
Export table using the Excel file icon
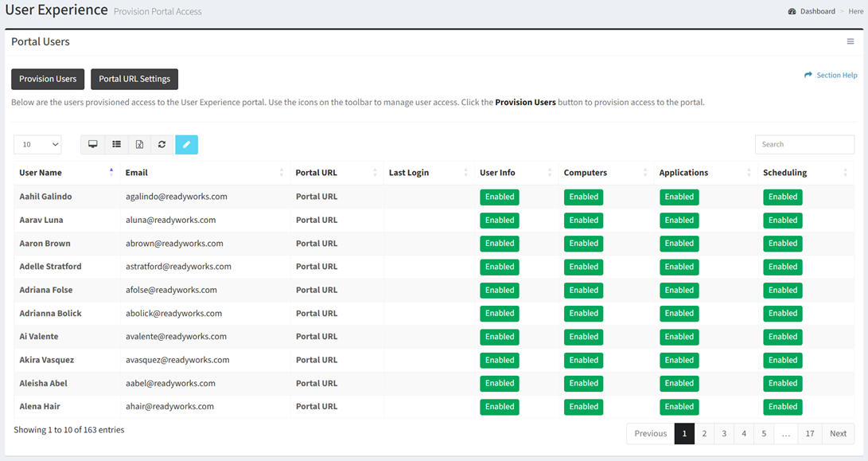click(139, 144)
